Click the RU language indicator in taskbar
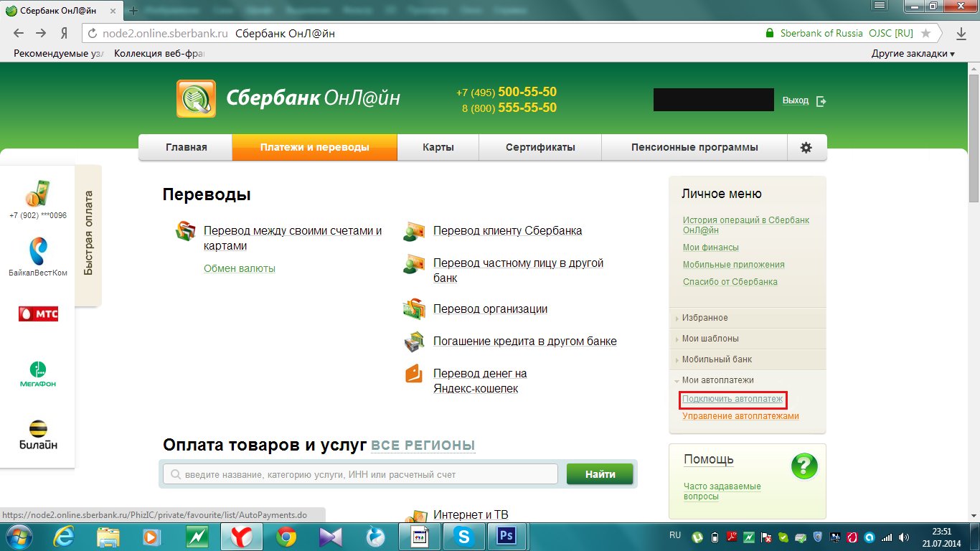 coord(675,535)
